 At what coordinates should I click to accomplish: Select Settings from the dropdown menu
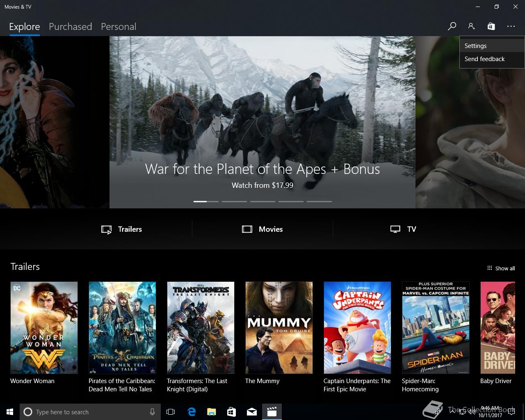tap(492, 46)
